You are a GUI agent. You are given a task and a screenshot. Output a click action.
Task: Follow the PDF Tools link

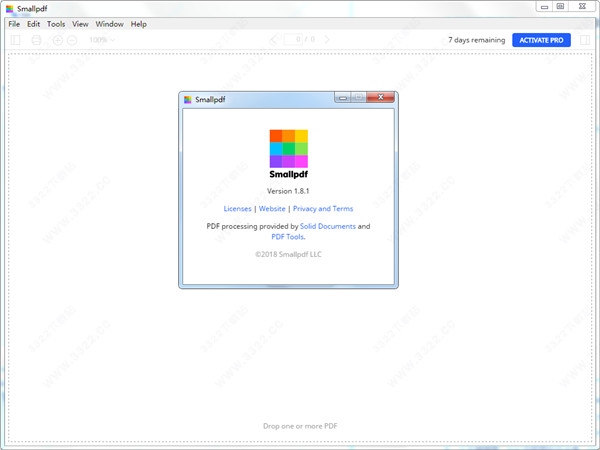tap(288, 236)
